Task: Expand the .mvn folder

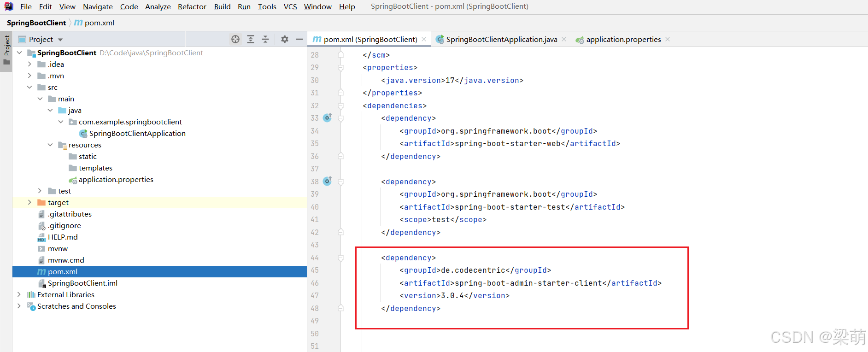Action: click(29, 76)
